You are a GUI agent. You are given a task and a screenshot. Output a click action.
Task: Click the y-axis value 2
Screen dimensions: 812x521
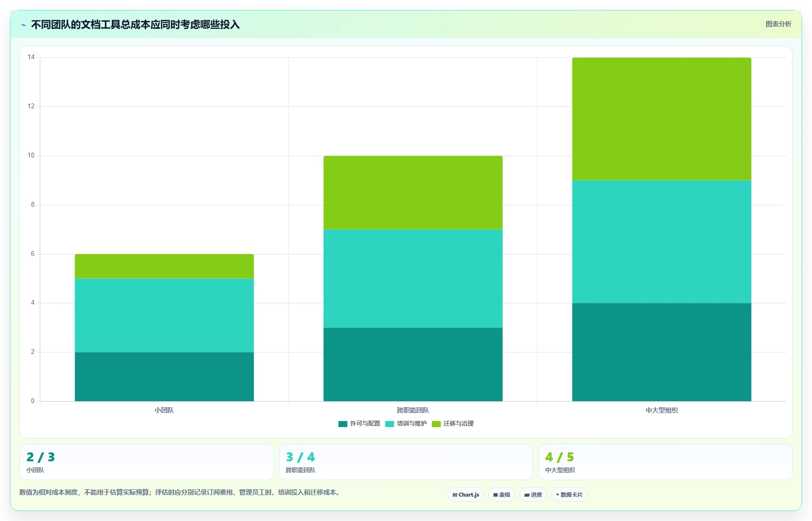(x=33, y=352)
